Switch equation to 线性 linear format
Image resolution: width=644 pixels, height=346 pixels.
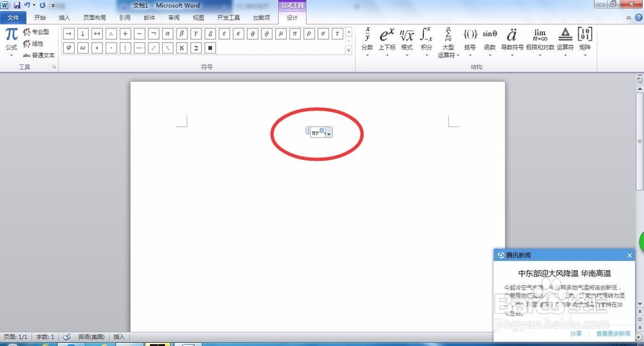33,44
